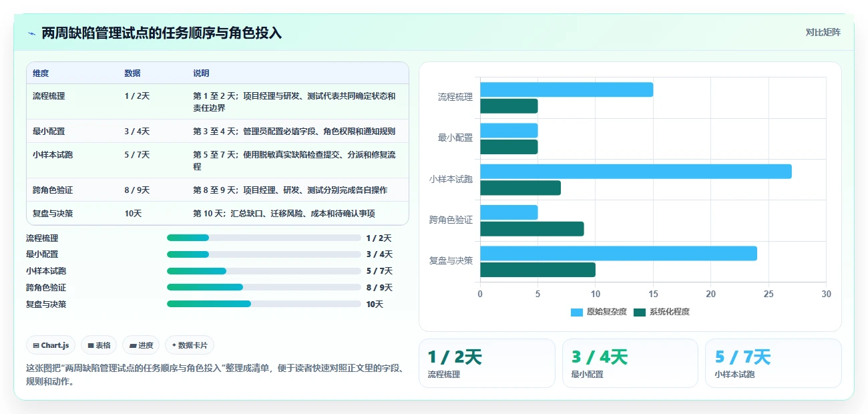The width and height of the screenshot is (868, 414).
Task: Click the table data cell '8 / 9天'
Action: (x=137, y=190)
